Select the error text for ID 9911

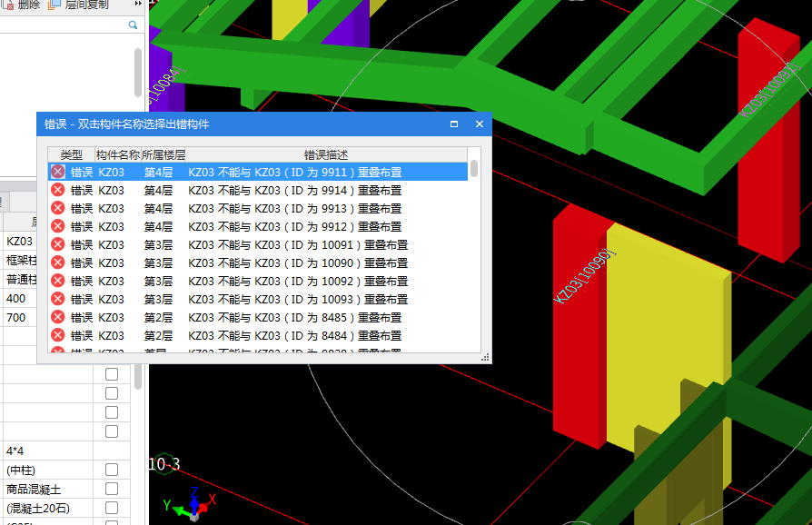(x=295, y=172)
